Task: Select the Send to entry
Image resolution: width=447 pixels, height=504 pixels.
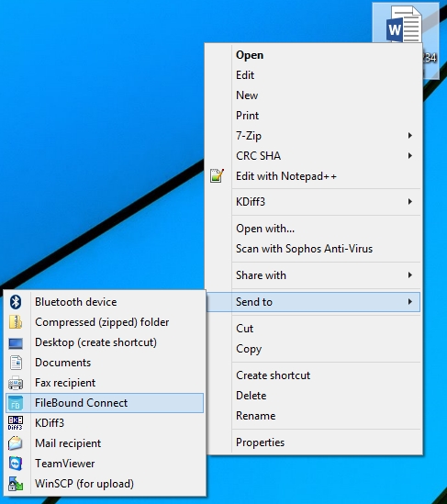Action: 314,302
